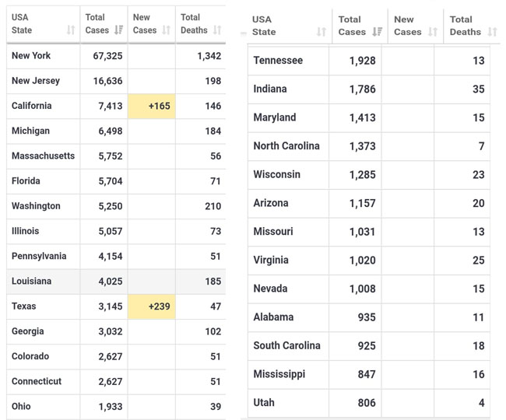Click the California +165 new cases cell
This screenshot has height=420, width=506.
pos(152,106)
